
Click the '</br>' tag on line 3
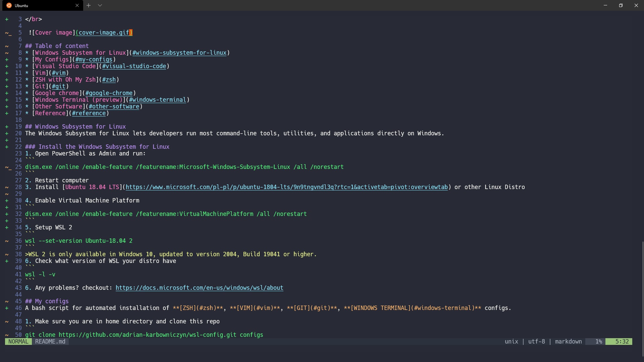tap(34, 19)
